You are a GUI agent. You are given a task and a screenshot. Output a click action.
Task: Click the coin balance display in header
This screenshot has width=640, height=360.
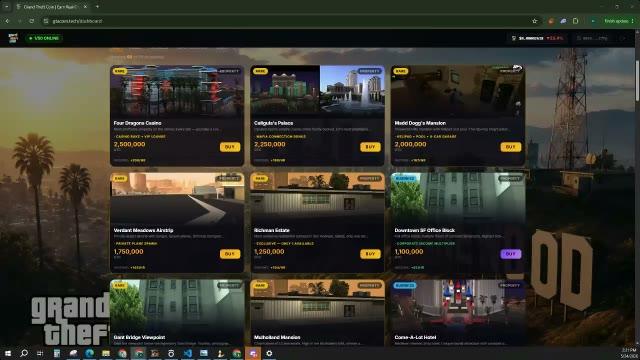538,38
